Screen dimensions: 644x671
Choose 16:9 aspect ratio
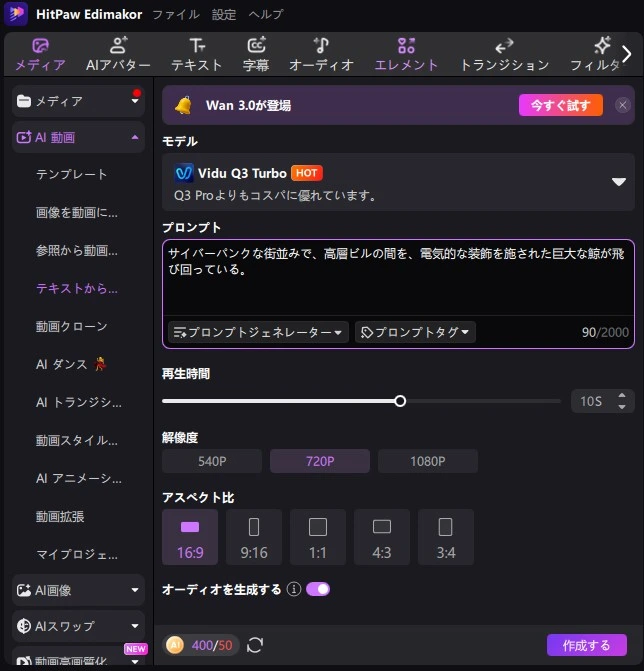tap(190, 537)
